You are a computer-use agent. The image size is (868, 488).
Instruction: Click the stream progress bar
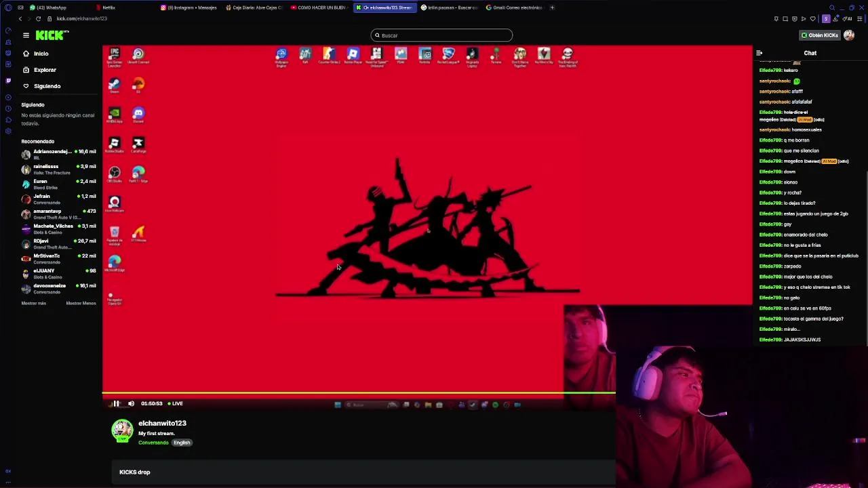[x=359, y=393]
